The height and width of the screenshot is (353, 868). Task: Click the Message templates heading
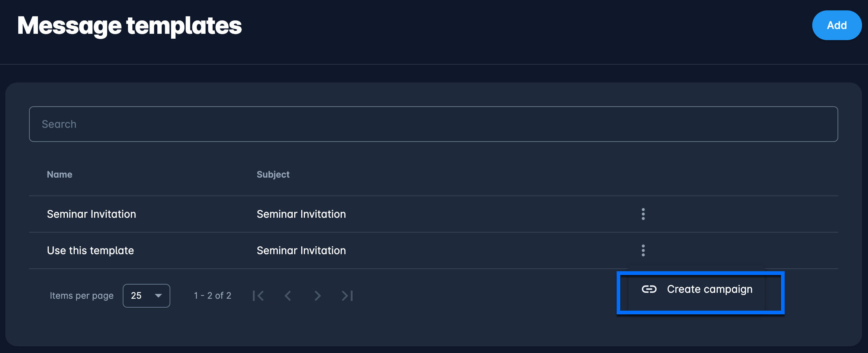click(x=129, y=26)
